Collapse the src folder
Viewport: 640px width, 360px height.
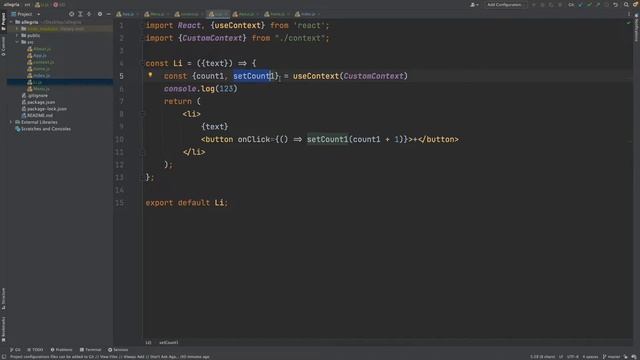tap(17, 42)
